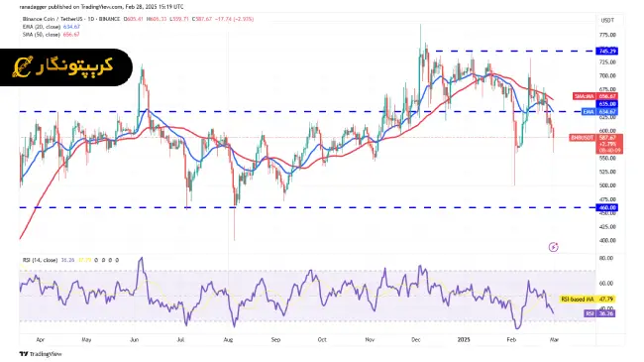Select the 635.00 horizontal line price tag

607,104
